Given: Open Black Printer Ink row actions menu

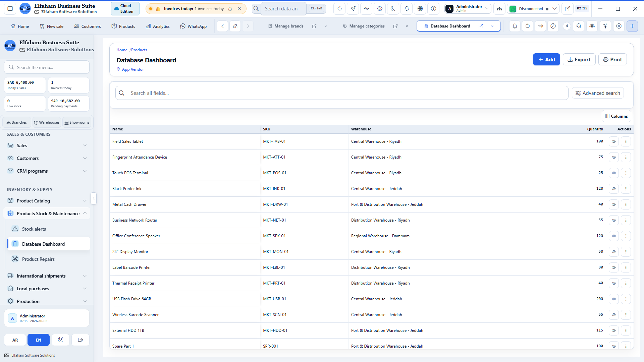Looking at the screenshot, I should pos(626,189).
